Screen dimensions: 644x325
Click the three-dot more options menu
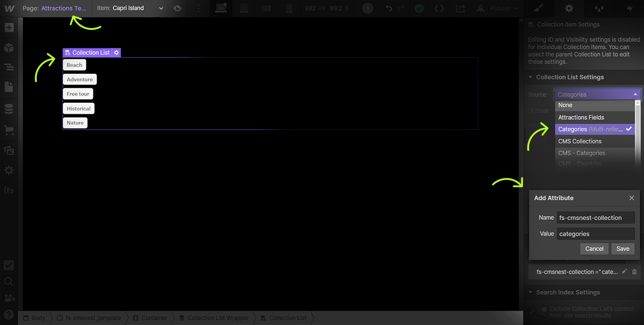point(198,8)
